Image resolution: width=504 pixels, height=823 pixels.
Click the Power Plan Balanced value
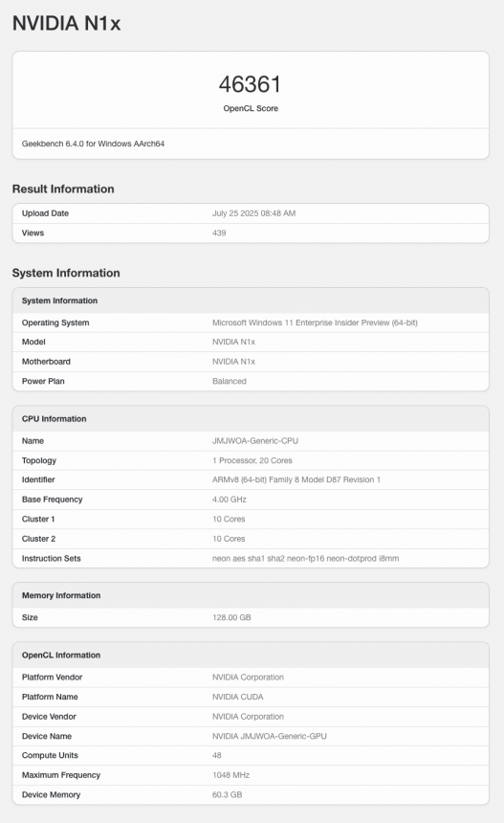pyautogui.click(x=230, y=381)
